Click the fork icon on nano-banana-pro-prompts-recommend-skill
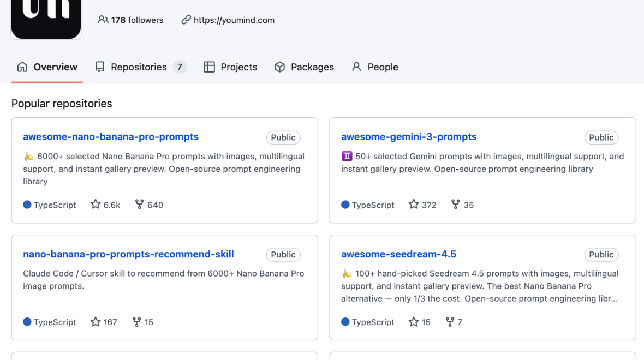The image size is (644, 360). (x=137, y=322)
